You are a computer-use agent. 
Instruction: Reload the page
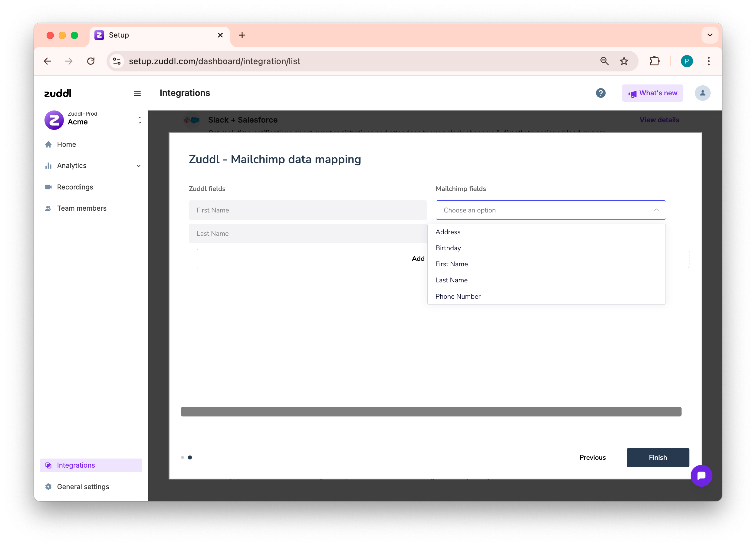click(91, 61)
